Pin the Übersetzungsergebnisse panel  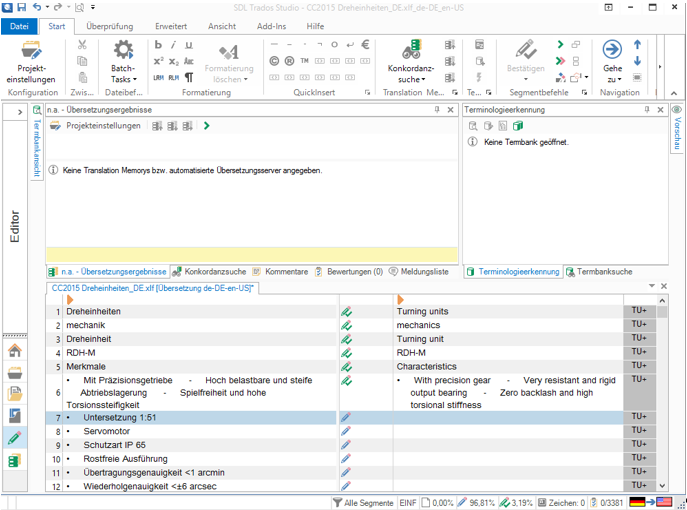[x=437, y=110]
